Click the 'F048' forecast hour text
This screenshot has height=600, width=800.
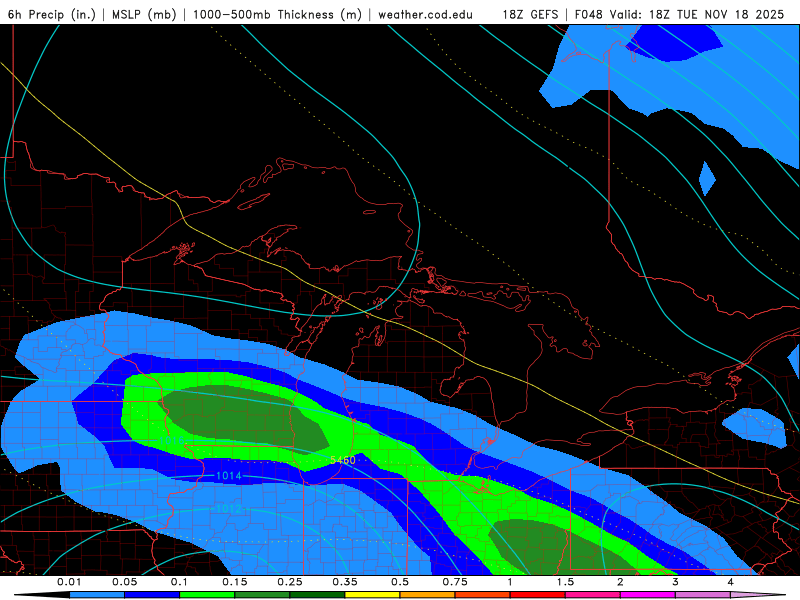(589, 14)
